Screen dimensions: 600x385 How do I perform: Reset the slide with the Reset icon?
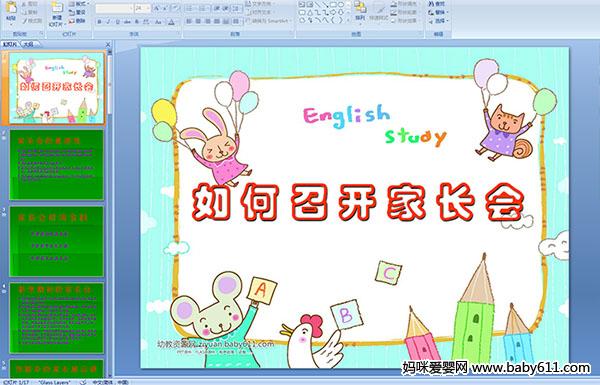(72, 12)
